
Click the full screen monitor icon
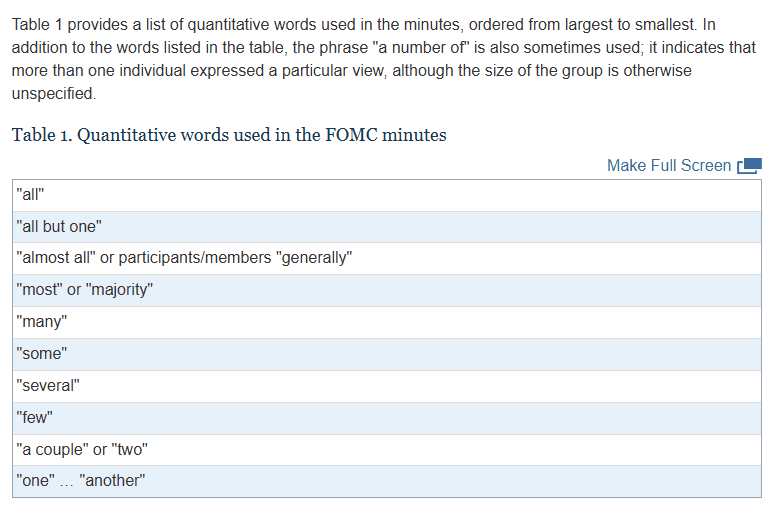(750, 165)
